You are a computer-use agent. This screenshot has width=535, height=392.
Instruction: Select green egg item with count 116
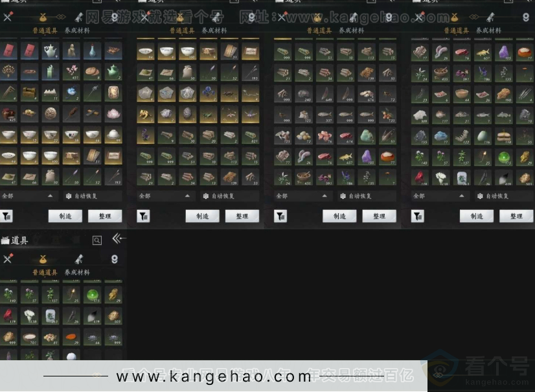point(483,135)
